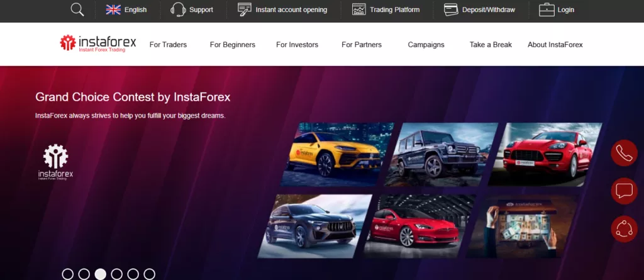Click the white InstaForex logo on the banner
Image resolution: width=644 pixels, height=280 pixels.
point(55,162)
